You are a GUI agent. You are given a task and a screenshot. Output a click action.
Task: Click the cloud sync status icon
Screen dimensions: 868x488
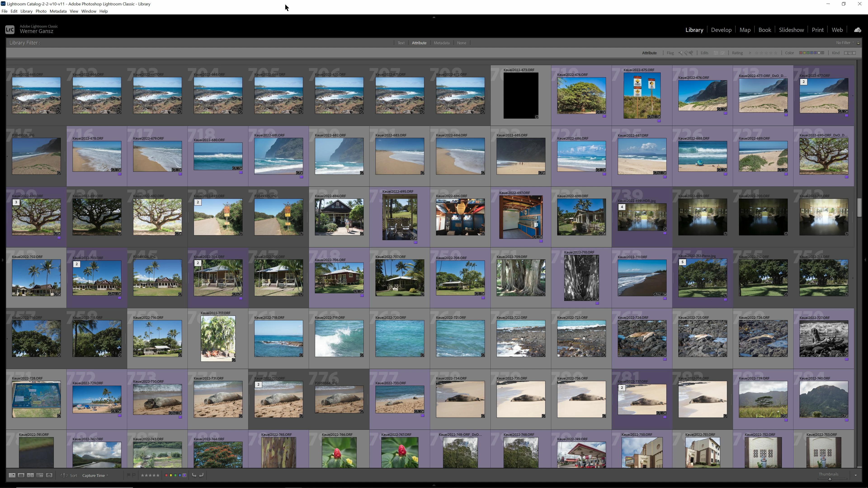click(x=858, y=30)
